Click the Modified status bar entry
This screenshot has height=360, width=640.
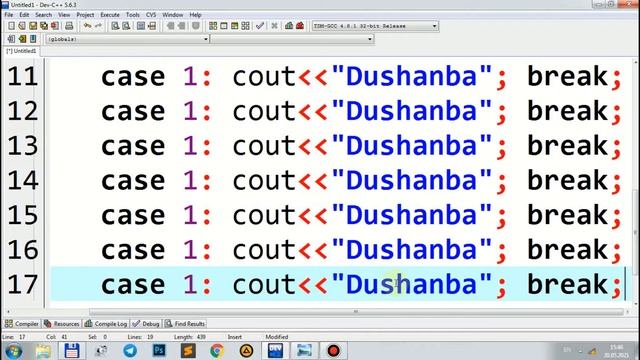pyautogui.click(x=277, y=337)
